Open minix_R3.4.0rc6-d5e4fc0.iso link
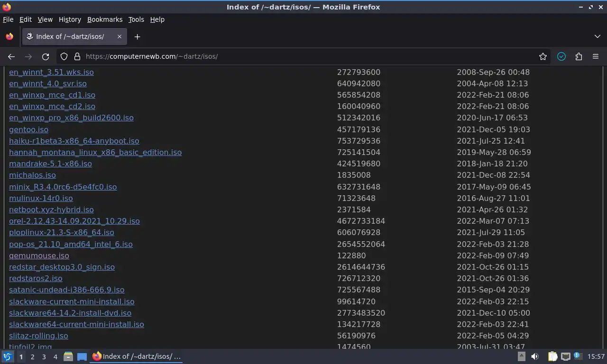The width and height of the screenshot is (607, 364). click(63, 187)
